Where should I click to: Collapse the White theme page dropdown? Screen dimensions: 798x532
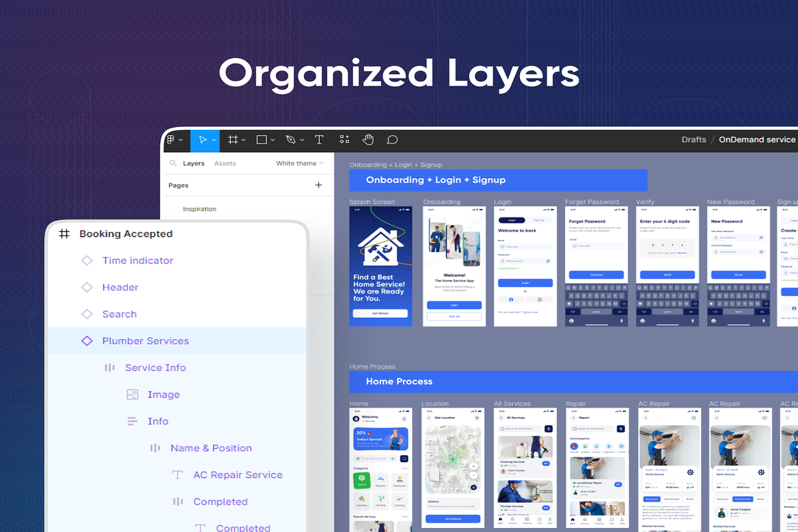click(x=322, y=163)
